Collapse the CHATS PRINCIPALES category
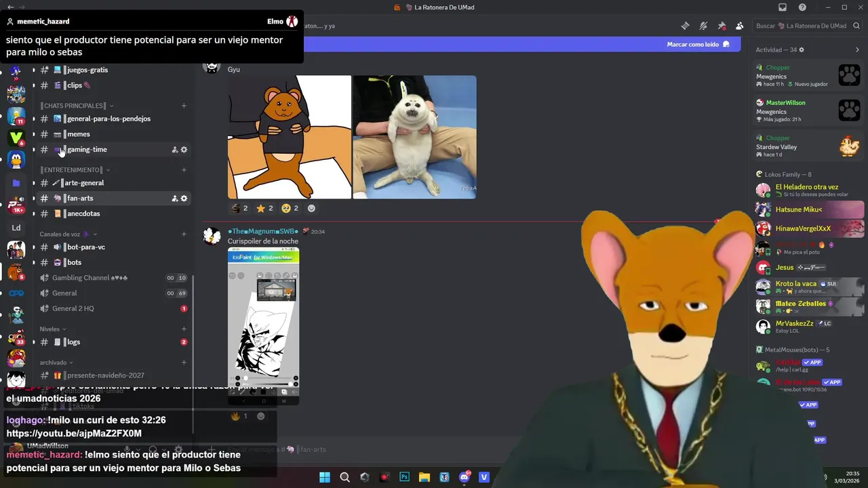This screenshot has width=868, height=488. pyautogui.click(x=77, y=106)
